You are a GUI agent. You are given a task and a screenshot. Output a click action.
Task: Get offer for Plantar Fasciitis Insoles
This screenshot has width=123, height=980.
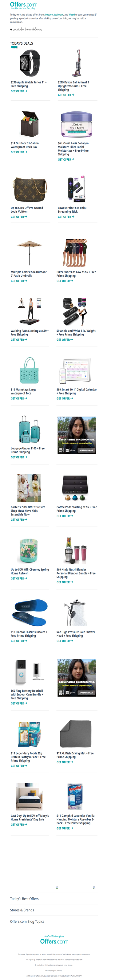point(19,641)
